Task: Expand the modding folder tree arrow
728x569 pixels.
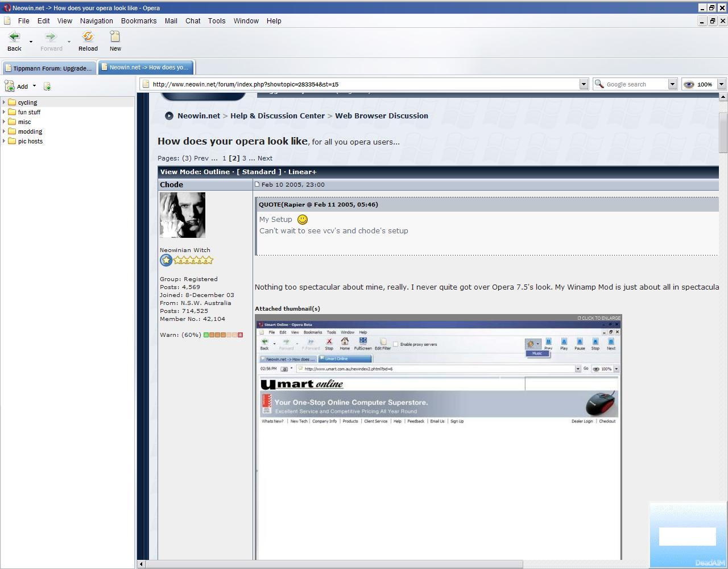Action: click(4, 131)
